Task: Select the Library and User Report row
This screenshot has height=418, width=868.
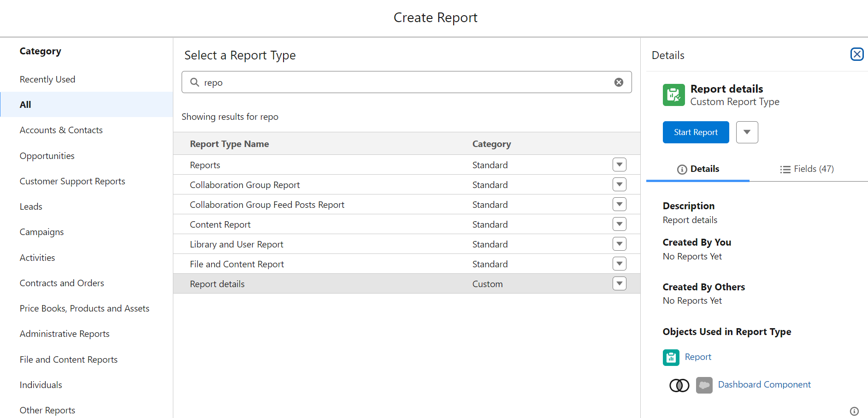Action: [x=407, y=244]
